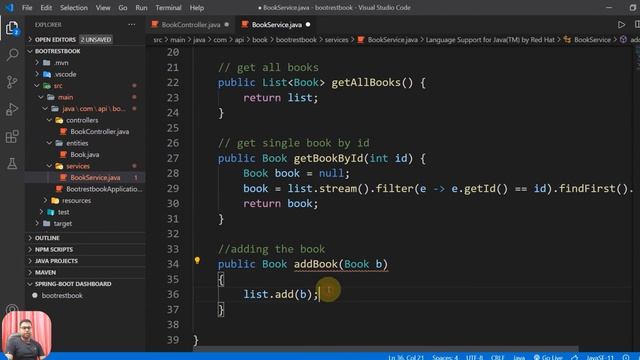
Task: Click the services breadcrumb segment
Action: [336, 40]
